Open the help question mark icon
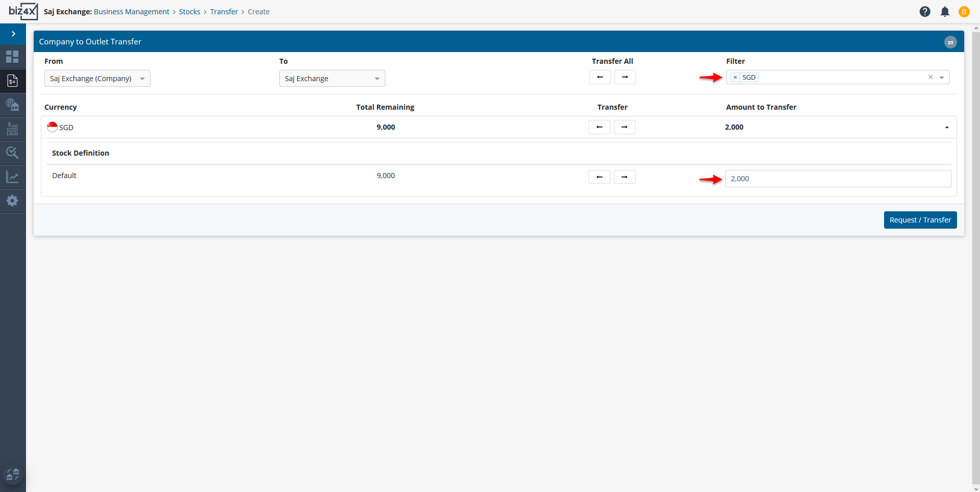This screenshot has width=980, height=492. pos(925,11)
